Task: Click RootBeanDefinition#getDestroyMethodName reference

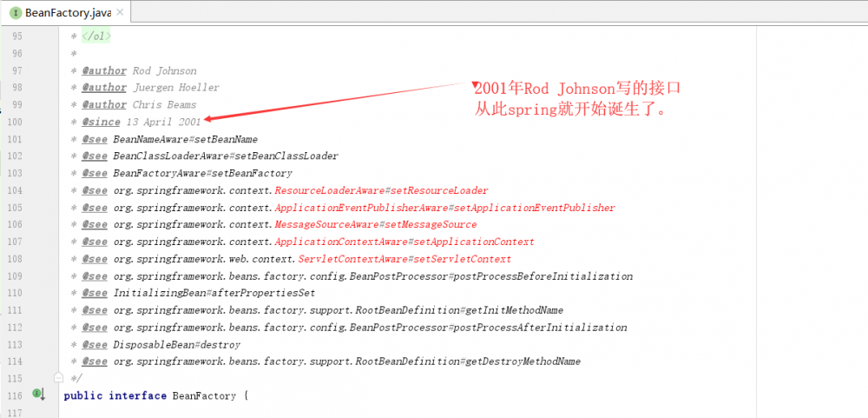Action: (x=469, y=362)
